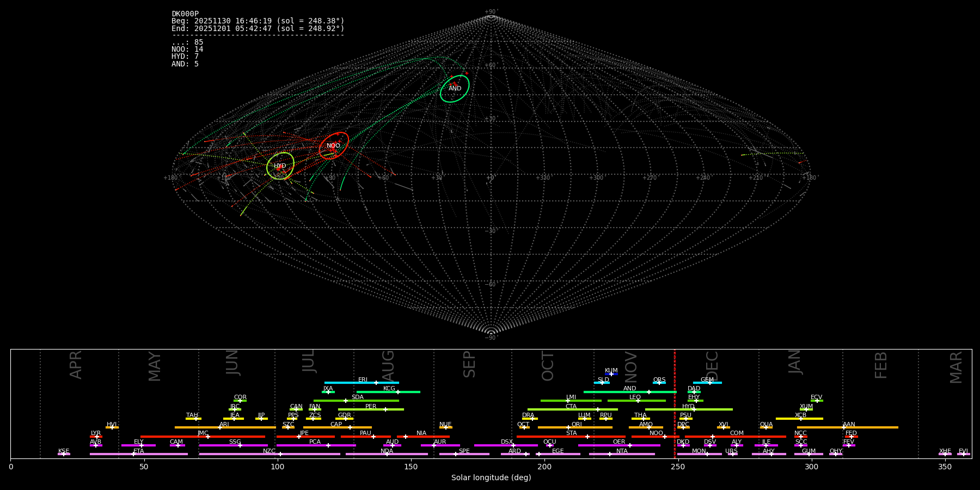This screenshot has width=980, height=490.
Task: Click the DRA shower label in the timeline
Action: (x=528, y=415)
